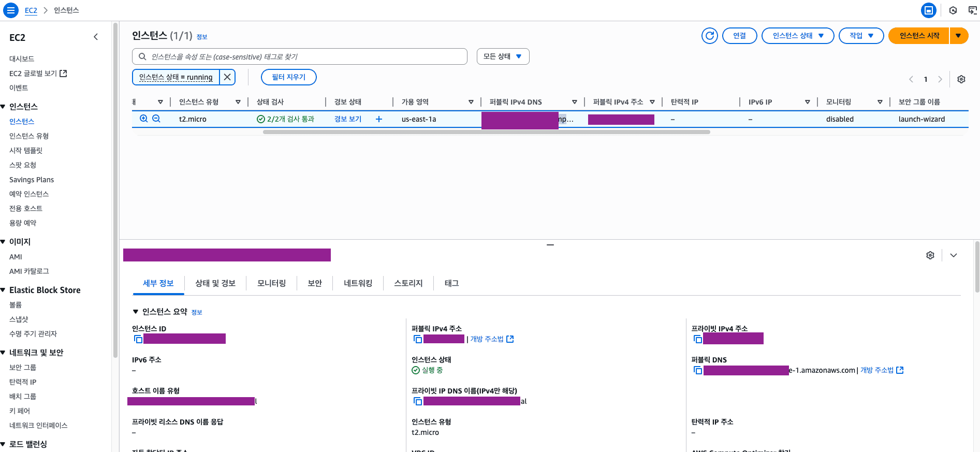Click 정보 link next to 인스턴스 heading
This screenshot has height=452, width=980.
click(202, 37)
